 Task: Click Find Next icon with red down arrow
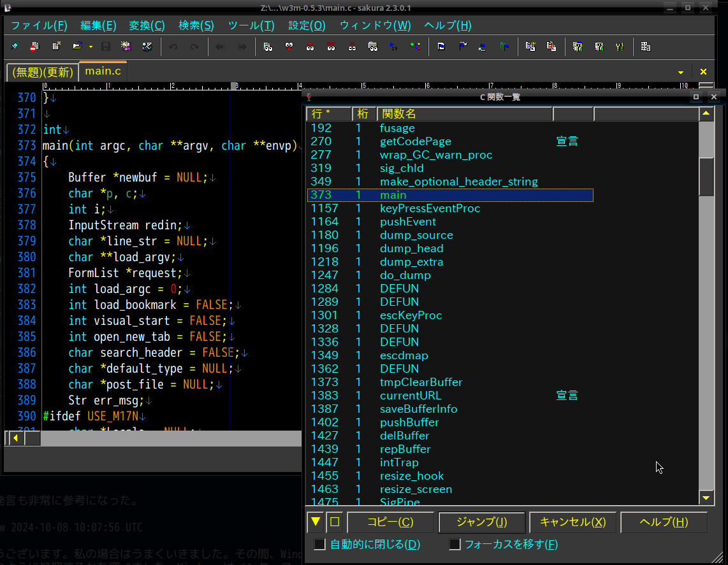click(x=289, y=46)
